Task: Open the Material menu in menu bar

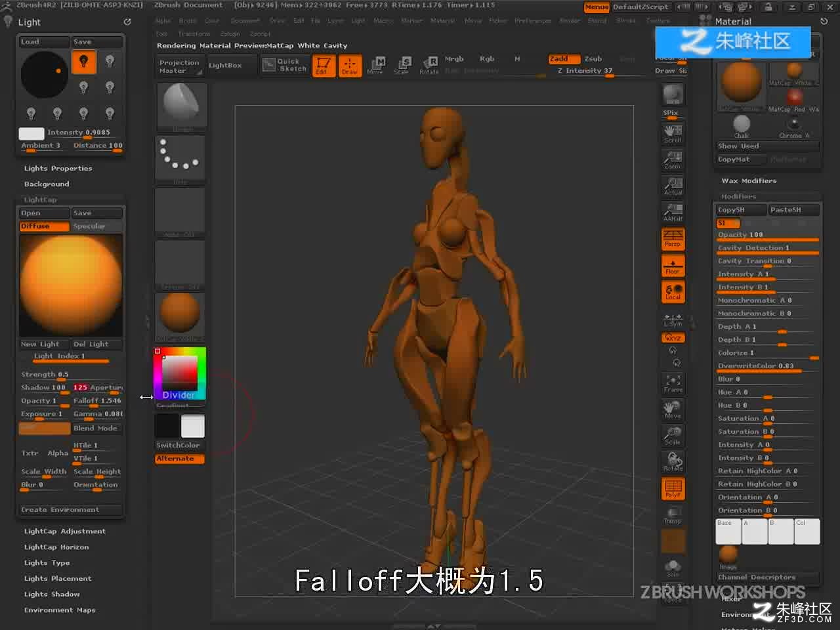Action: (442, 21)
